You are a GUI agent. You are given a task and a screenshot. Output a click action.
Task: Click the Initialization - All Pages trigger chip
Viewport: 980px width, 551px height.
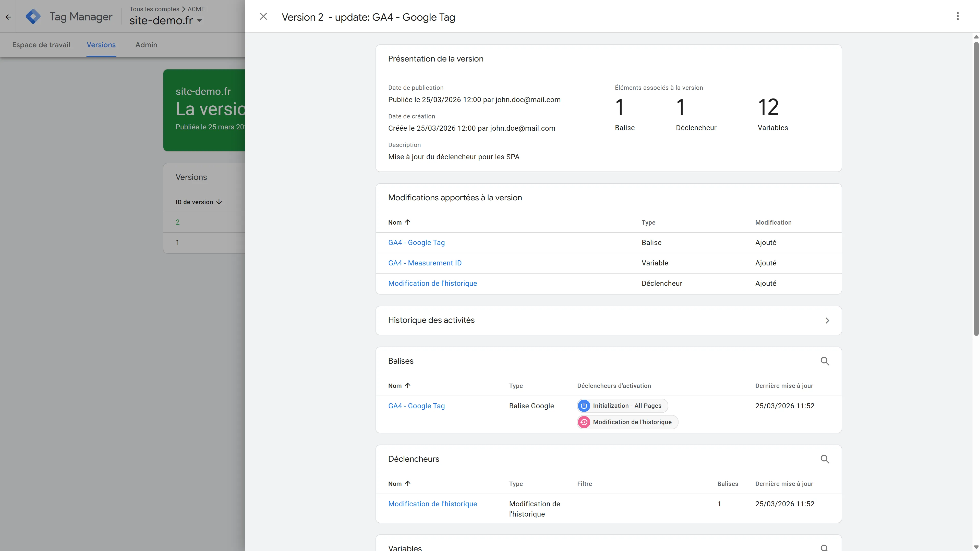click(x=622, y=406)
